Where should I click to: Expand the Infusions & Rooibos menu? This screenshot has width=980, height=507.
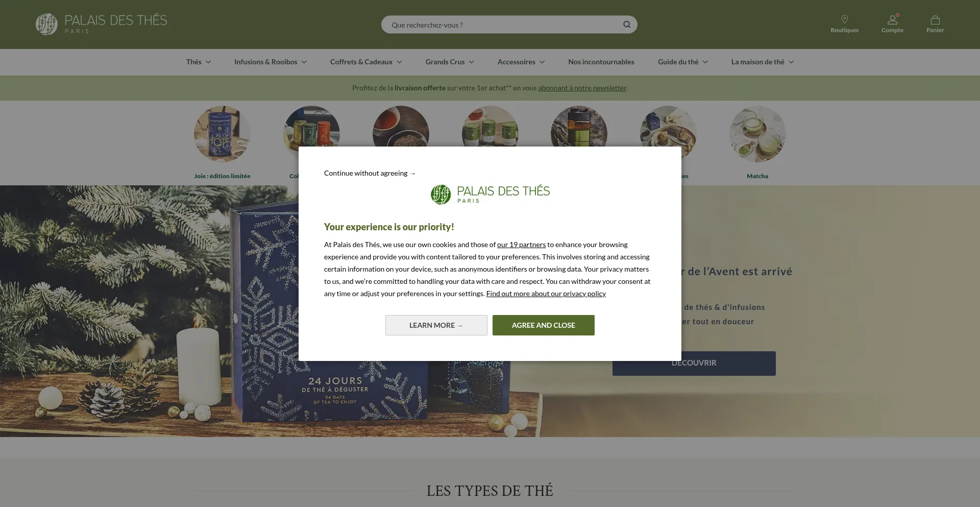[271, 62]
